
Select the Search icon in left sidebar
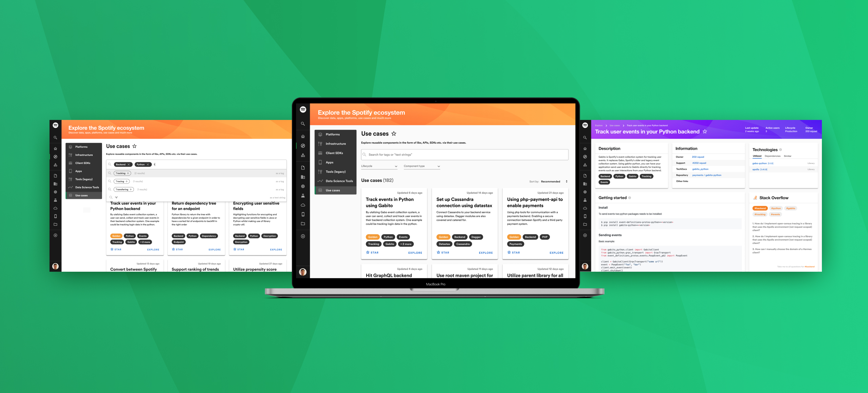click(x=55, y=138)
